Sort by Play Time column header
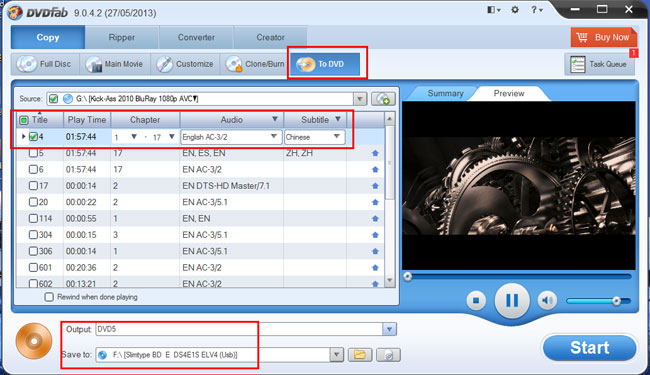Viewport: 650px width, 375px height. point(87,120)
